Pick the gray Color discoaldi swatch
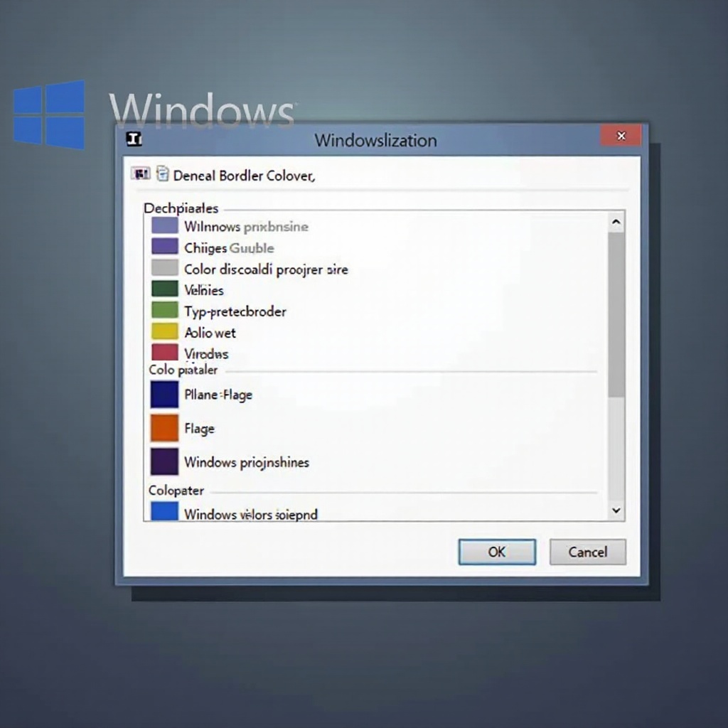728x728 pixels. click(x=164, y=268)
